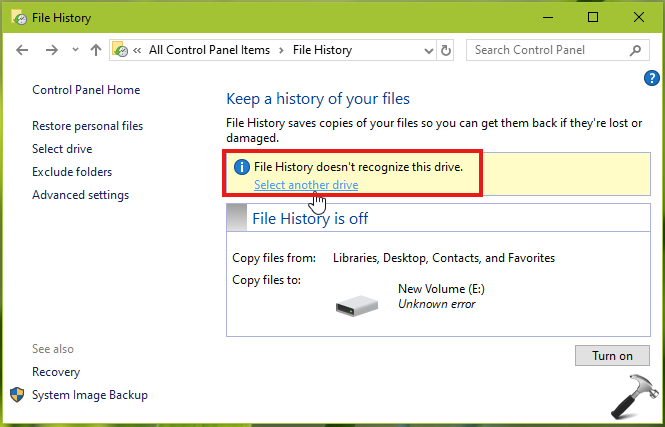The width and height of the screenshot is (665, 427).
Task: Click All Control Panel Items breadcrumb
Action: point(210,50)
